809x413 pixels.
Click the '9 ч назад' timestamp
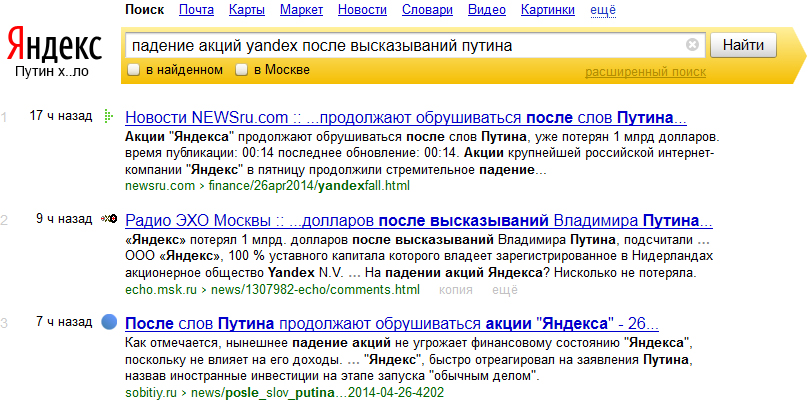[x=64, y=219]
